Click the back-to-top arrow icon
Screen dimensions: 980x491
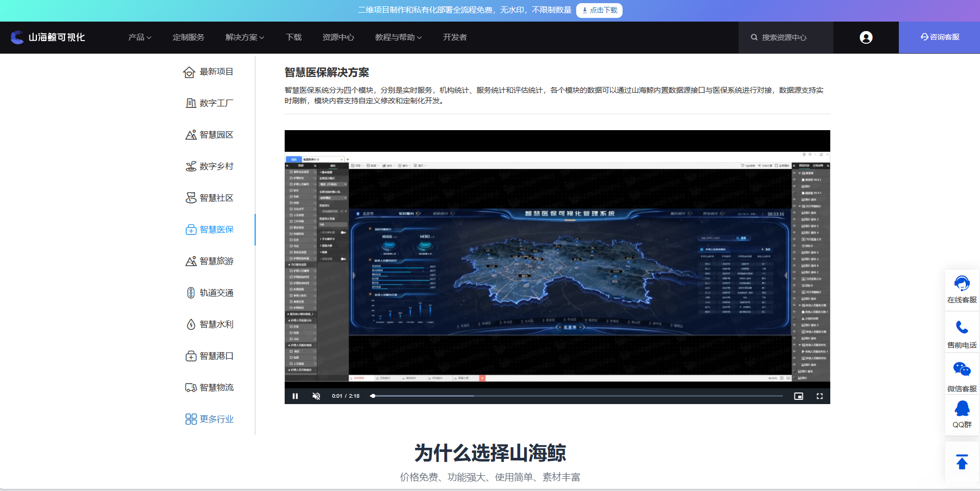pyautogui.click(x=962, y=462)
